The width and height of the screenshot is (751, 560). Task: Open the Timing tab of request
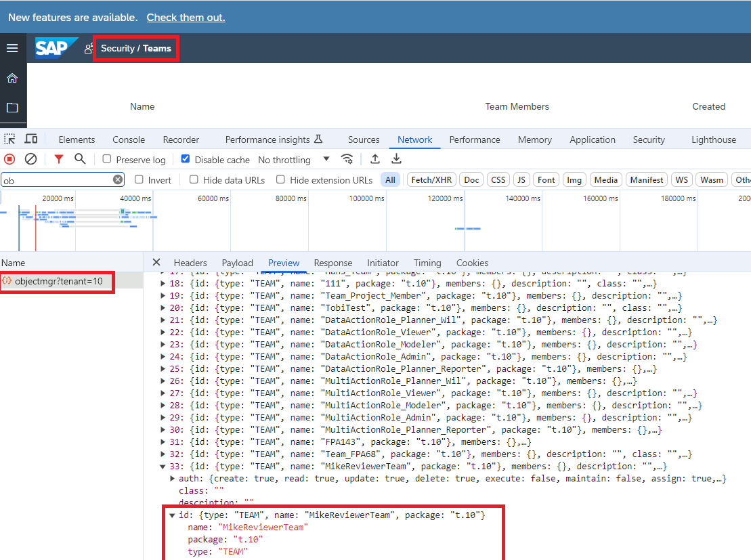coord(427,263)
